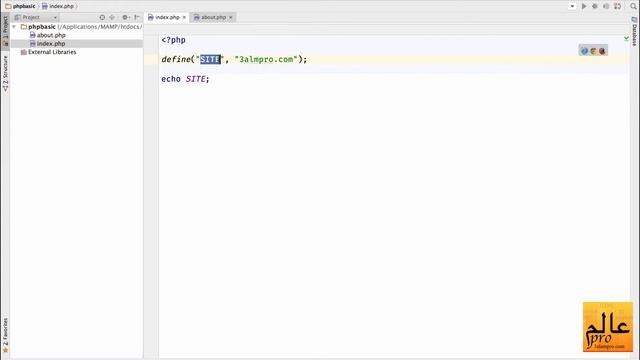This screenshot has height=360, width=640.
Task: Close the about.php editor tab
Action: pos(231,17)
